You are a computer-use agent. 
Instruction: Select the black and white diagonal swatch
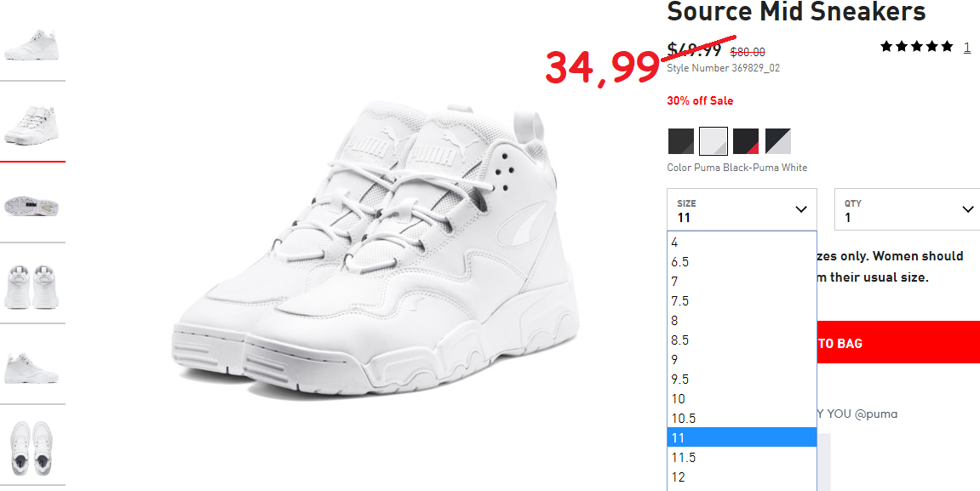778,141
